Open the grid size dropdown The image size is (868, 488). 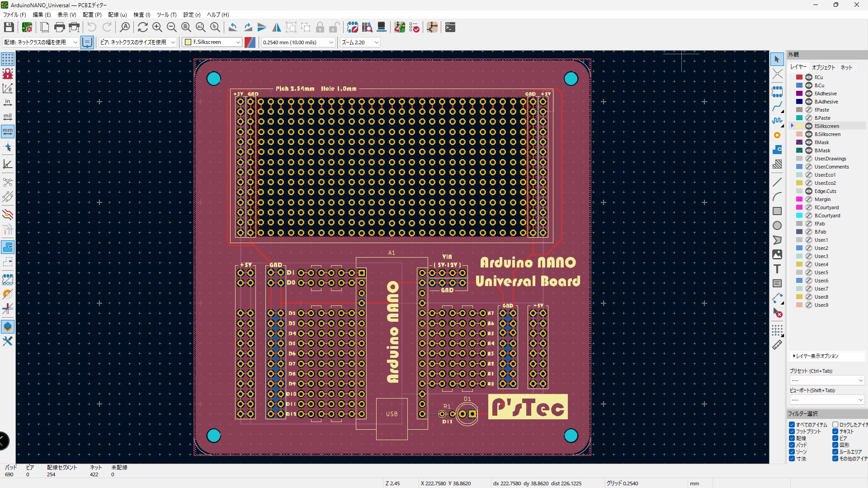298,42
